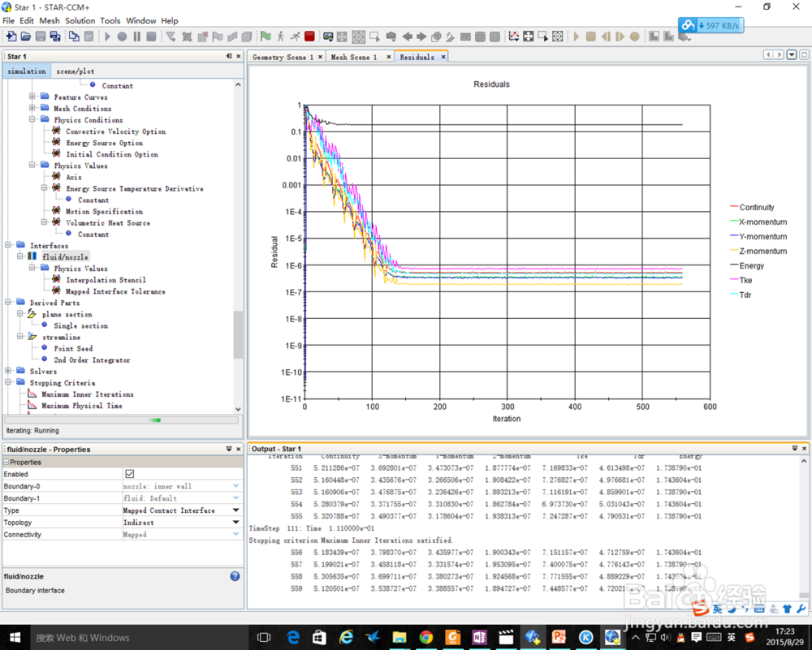812x650 pixels.
Task: Select the streamline derived part
Action: coord(61,337)
